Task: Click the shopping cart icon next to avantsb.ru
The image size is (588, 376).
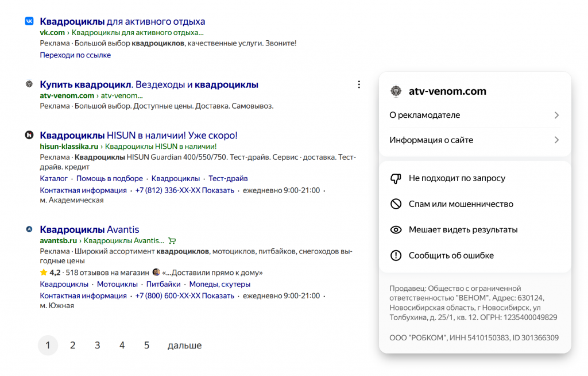Action: click(x=172, y=241)
